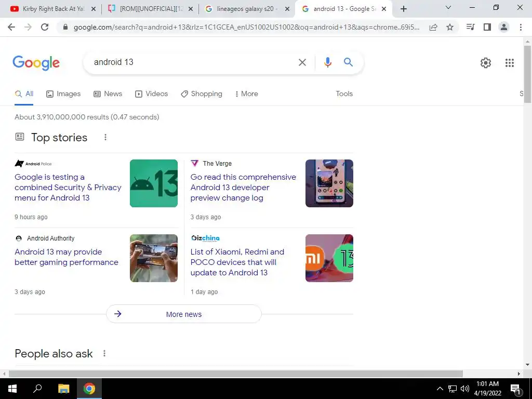Click The Verge phone screenshot thumbnail

coord(329,183)
